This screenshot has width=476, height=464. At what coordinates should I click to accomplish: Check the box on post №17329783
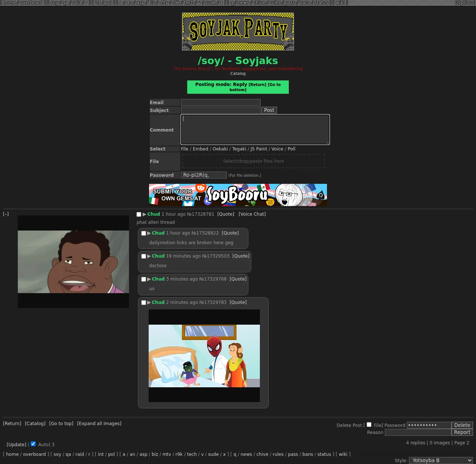[144, 302]
